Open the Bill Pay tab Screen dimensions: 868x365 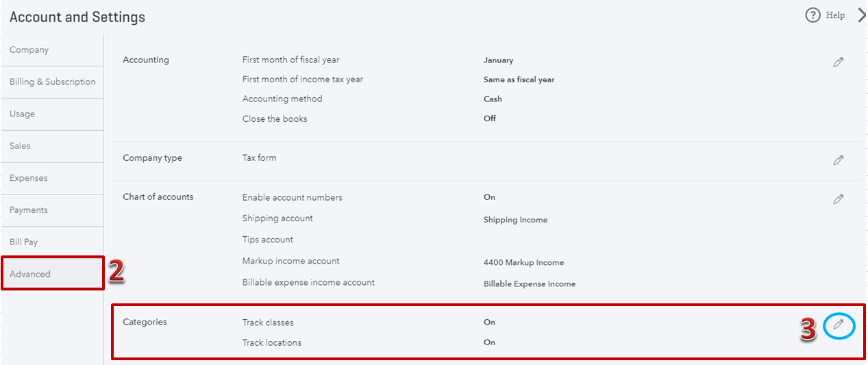coord(52,242)
